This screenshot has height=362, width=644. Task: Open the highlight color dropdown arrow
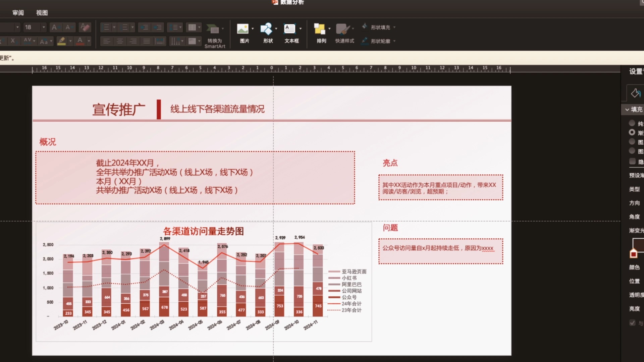tap(70, 41)
